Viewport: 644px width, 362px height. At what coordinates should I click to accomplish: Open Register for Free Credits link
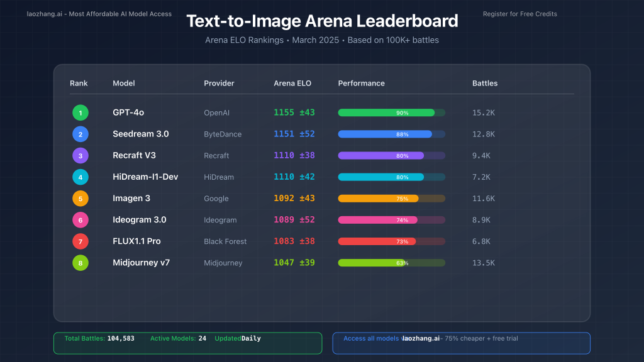click(x=519, y=14)
